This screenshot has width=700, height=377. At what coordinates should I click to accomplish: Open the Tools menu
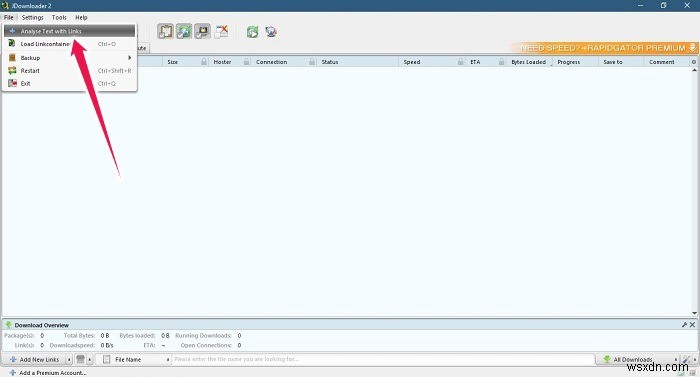(59, 17)
